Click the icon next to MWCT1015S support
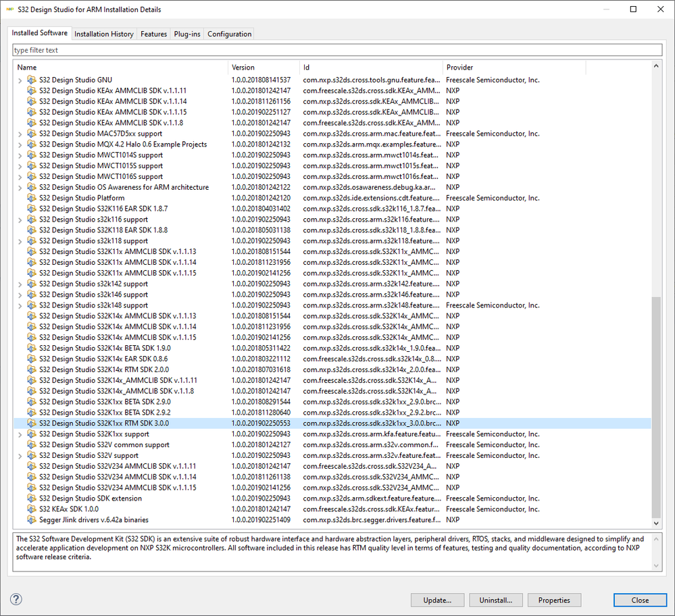This screenshot has height=616, width=675. 32,165
